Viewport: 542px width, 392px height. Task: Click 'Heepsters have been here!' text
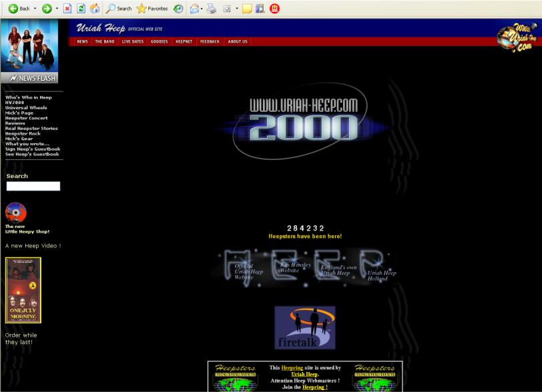click(305, 236)
